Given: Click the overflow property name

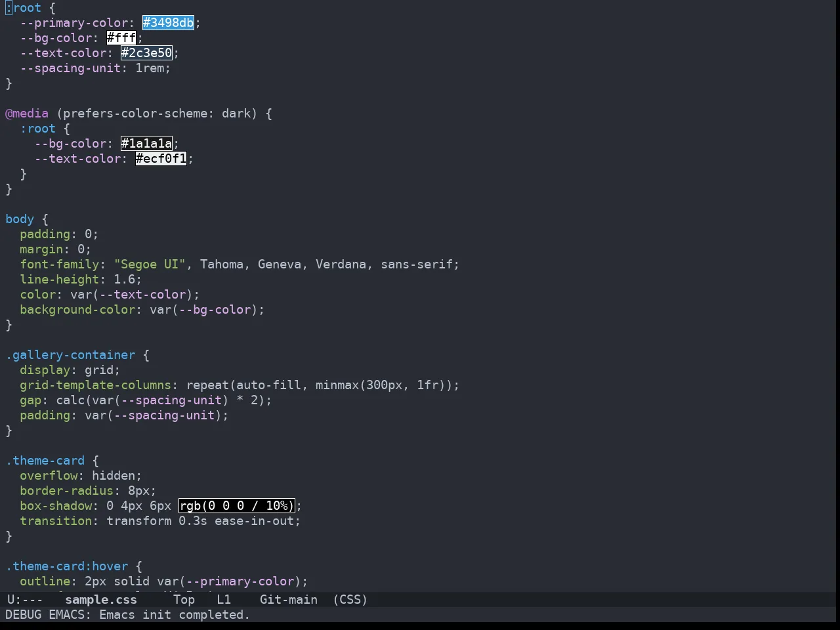Looking at the screenshot, I should 49,476.
